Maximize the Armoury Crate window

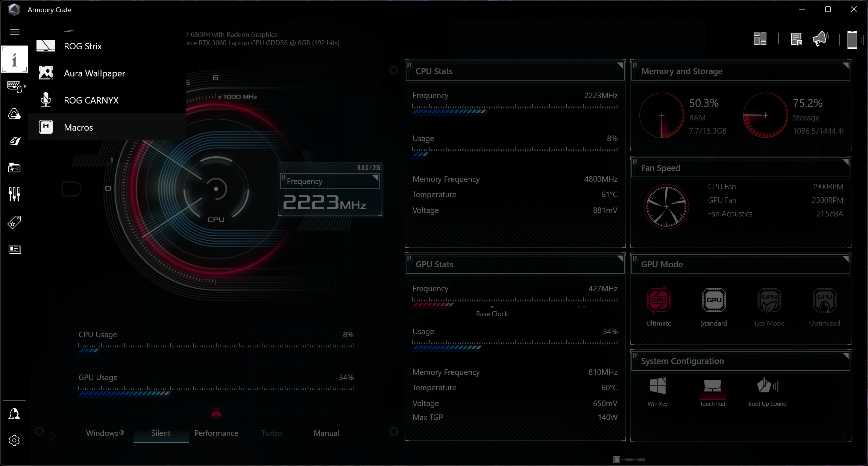828,9
